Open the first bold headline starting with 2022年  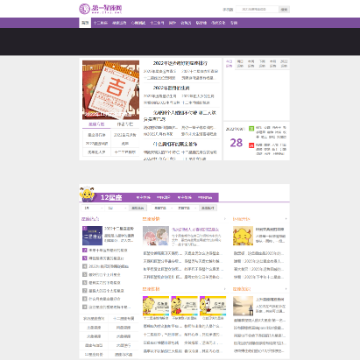coord(180,63)
